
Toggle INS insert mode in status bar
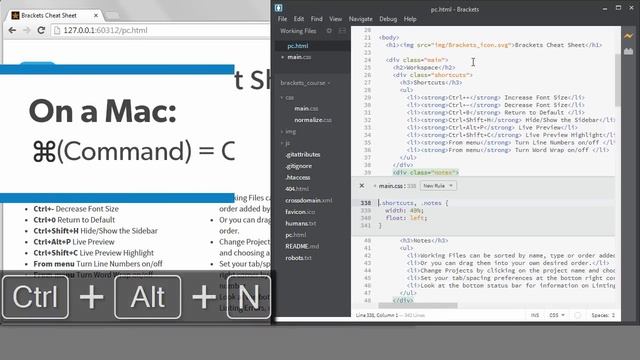click(535, 315)
